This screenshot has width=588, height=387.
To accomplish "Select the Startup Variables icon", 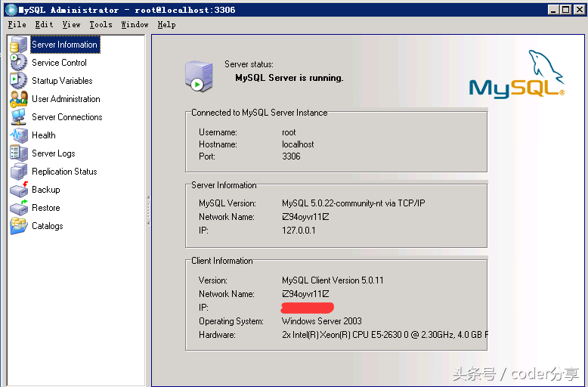I will (19, 81).
